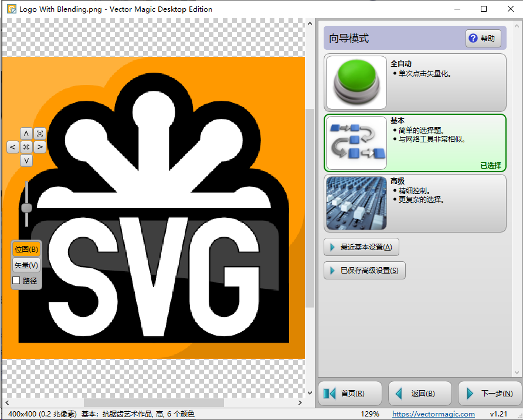Expand 最近基本设置(A) list

coord(361,247)
